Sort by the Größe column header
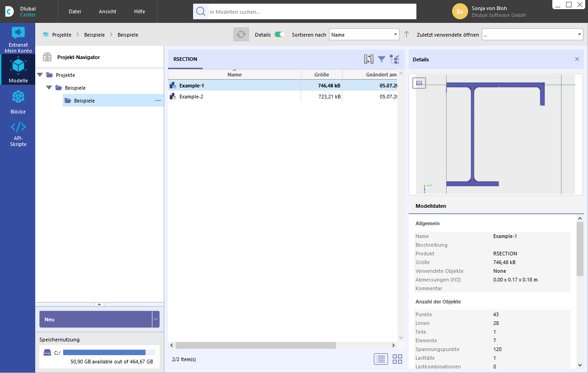Screen dimensions: 588x373 (x=322, y=75)
